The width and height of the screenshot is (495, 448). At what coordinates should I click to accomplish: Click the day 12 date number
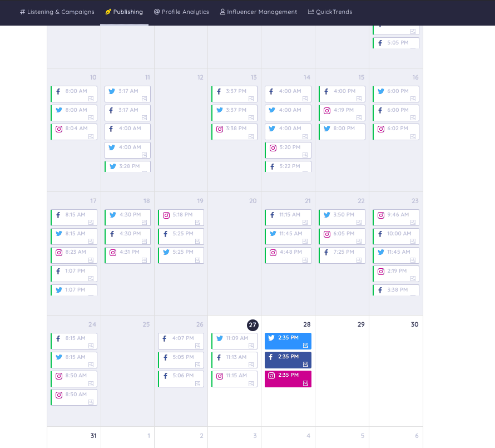coord(200,77)
